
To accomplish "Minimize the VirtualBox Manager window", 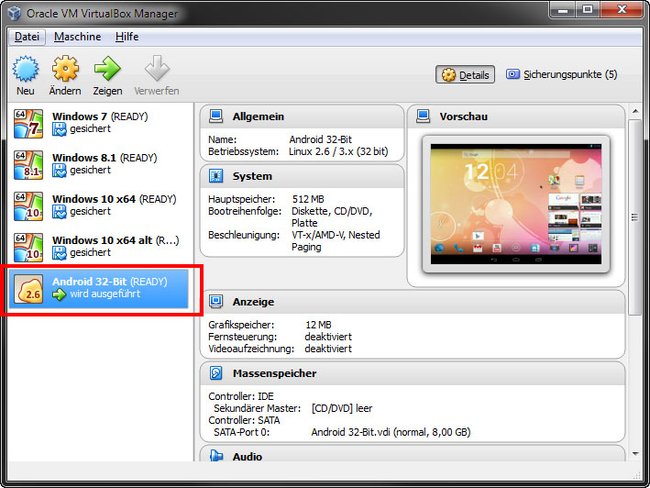I will (x=563, y=10).
